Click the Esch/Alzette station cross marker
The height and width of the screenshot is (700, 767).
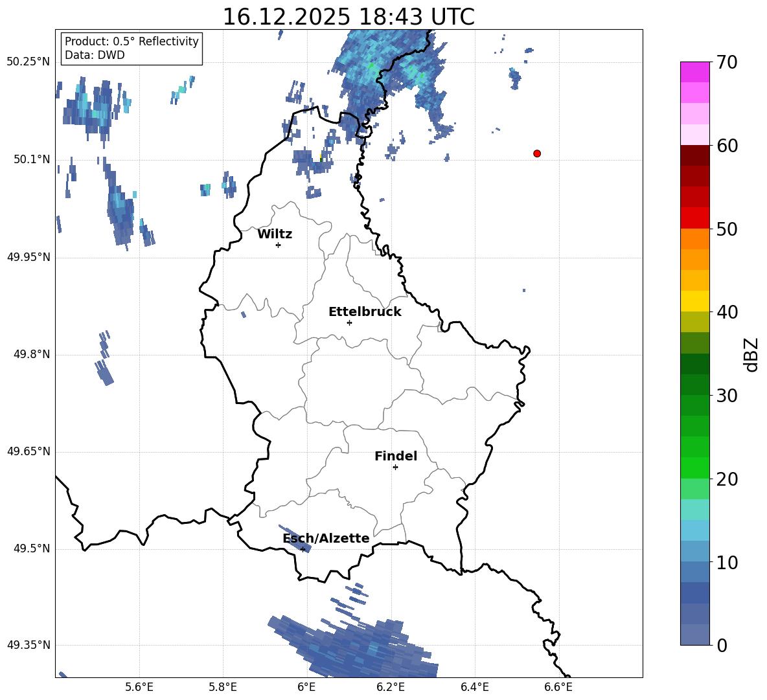pos(303,549)
